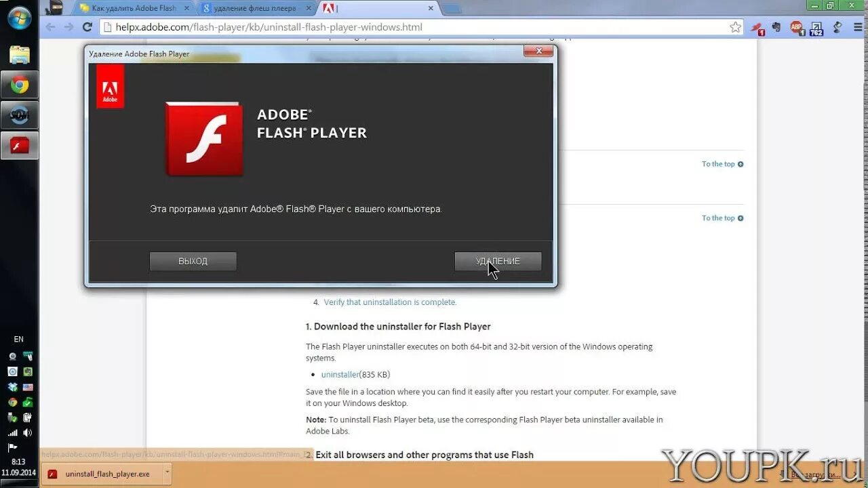Click the ВЫХОД button in the uninstaller

coord(193,261)
